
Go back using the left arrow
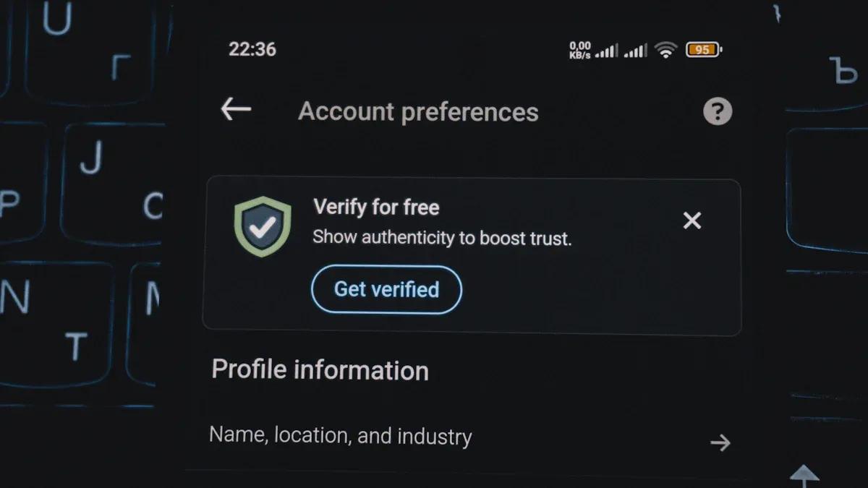click(x=236, y=110)
